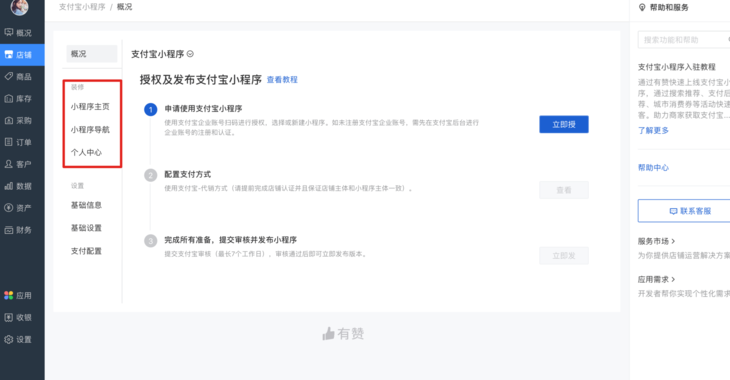Click the 配置支付方式 step title
730x380 pixels.
(x=188, y=174)
